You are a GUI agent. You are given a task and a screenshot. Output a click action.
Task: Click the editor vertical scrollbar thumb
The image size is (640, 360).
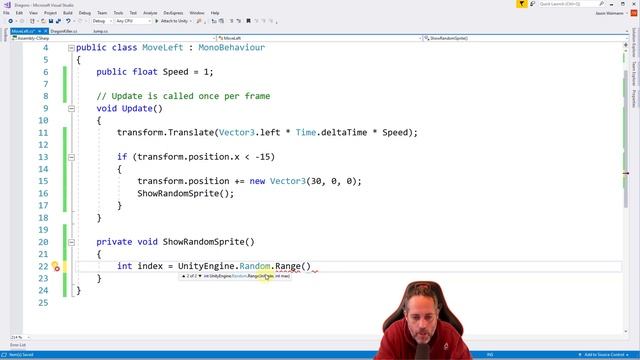(626, 139)
